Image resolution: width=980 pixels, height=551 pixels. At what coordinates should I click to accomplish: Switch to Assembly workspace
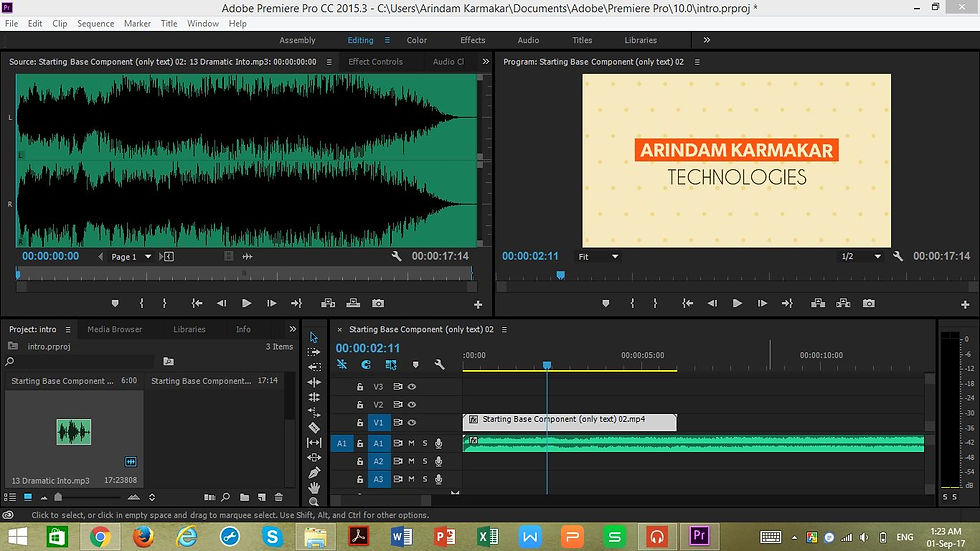pos(298,40)
